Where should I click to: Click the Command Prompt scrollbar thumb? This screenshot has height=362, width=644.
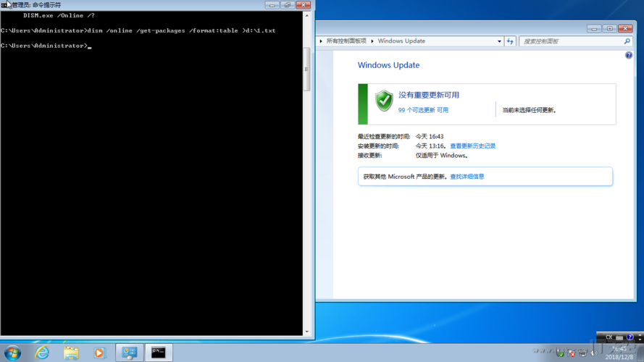click(306, 70)
